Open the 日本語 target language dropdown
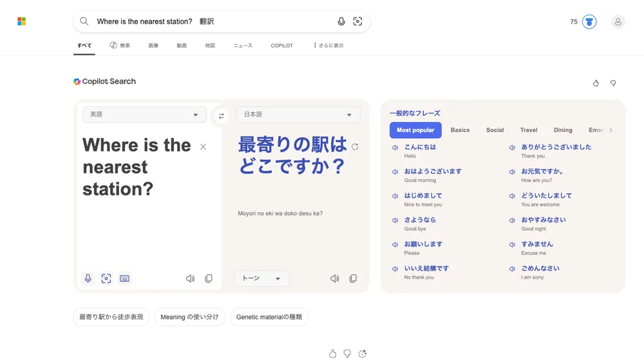 pyautogui.click(x=298, y=115)
